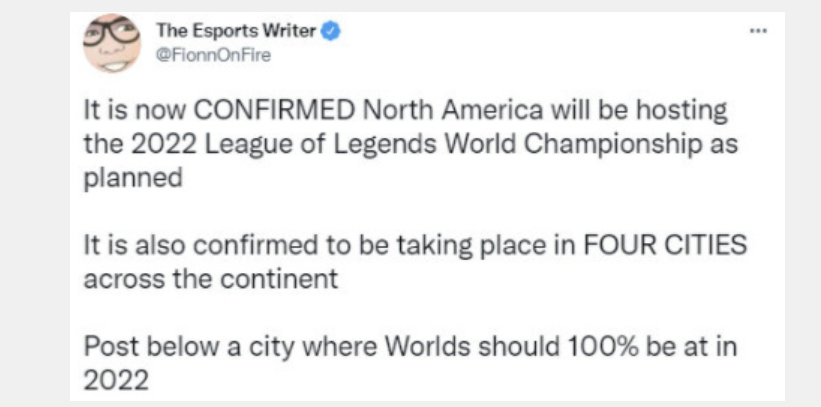Click the blue verified checkmark badge

[330, 32]
